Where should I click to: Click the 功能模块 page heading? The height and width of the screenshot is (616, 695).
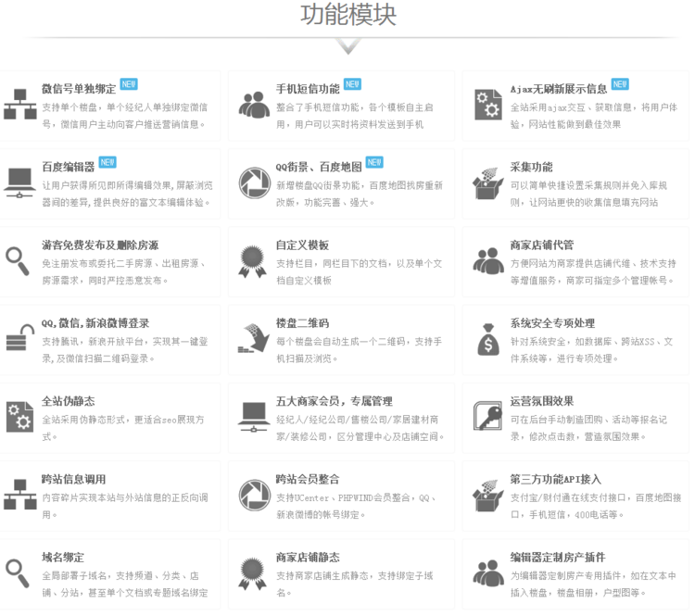(x=348, y=14)
